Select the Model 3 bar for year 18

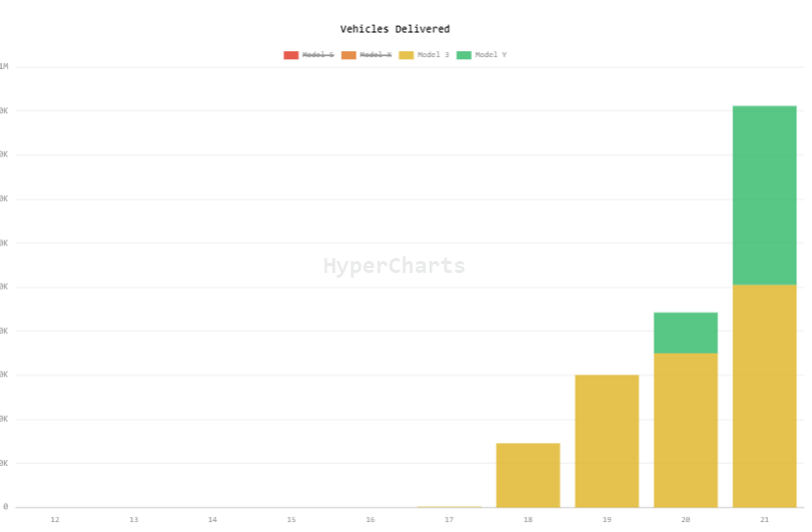coord(528,475)
